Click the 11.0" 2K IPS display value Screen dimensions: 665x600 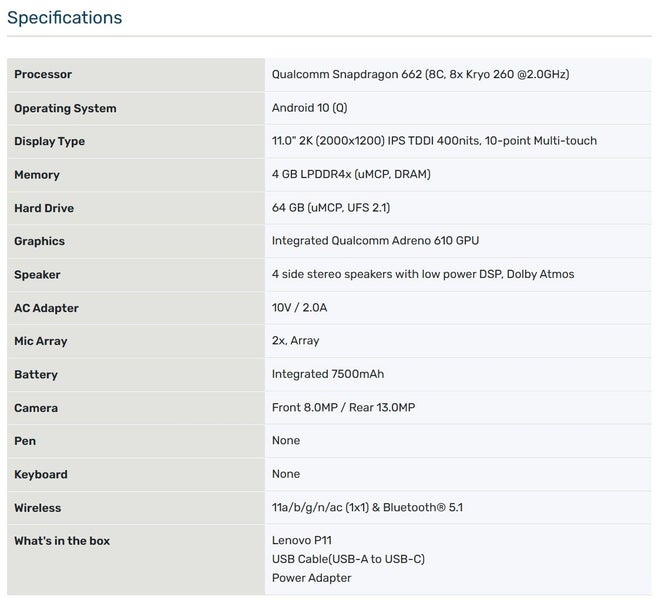pyautogui.click(x=434, y=141)
